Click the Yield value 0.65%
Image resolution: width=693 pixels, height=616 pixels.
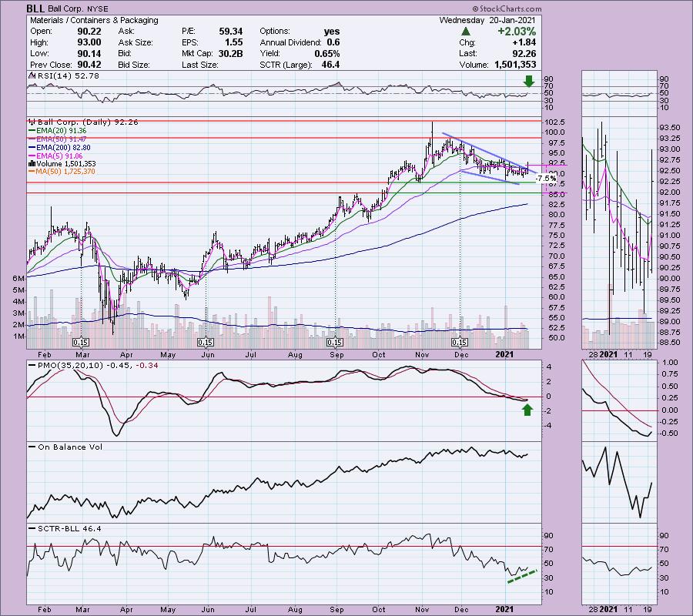[x=327, y=53]
